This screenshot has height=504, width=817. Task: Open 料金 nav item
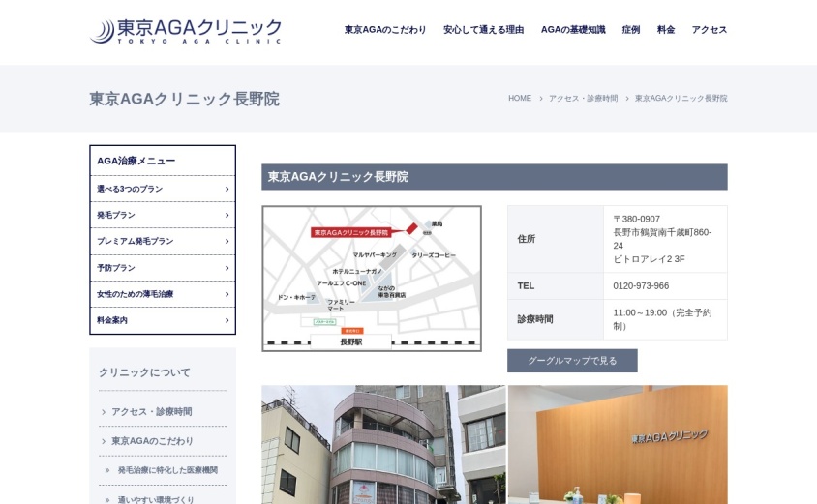tap(666, 30)
